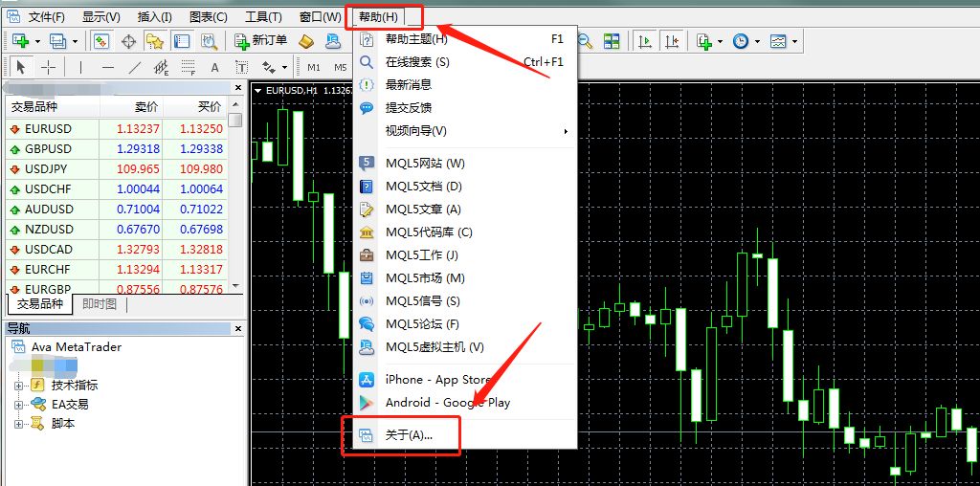The height and width of the screenshot is (486, 980).
Task: Select the Fibonacci Retracement tool
Action: click(x=189, y=67)
